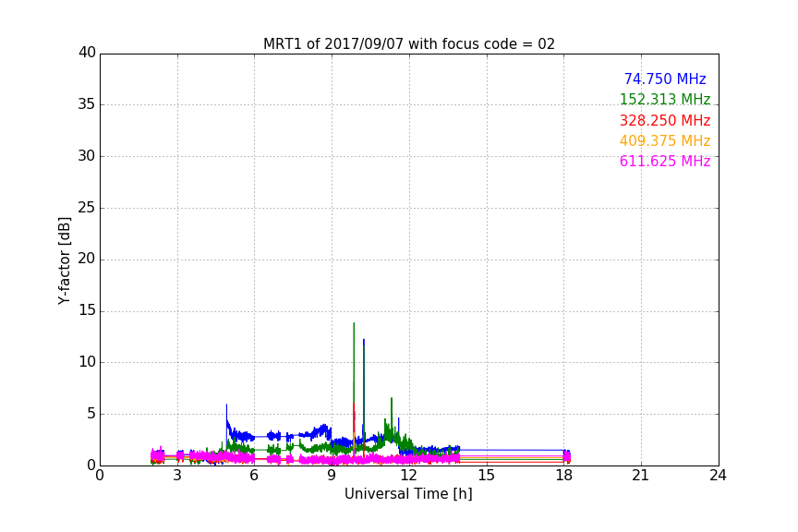This screenshot has width=798, height=532.
Task: Click the 'Universal Time [h]' axis label
Action: (408, 494)
